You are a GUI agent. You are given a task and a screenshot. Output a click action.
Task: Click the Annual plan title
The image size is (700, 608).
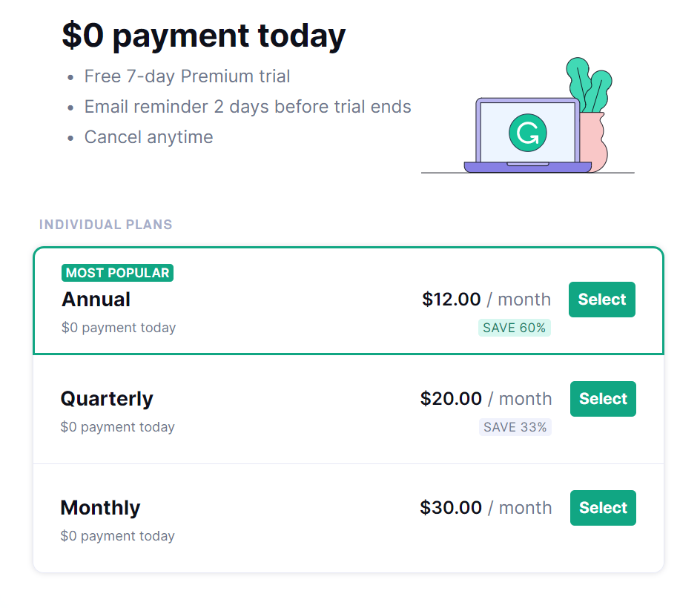click(x=96, y=300)
